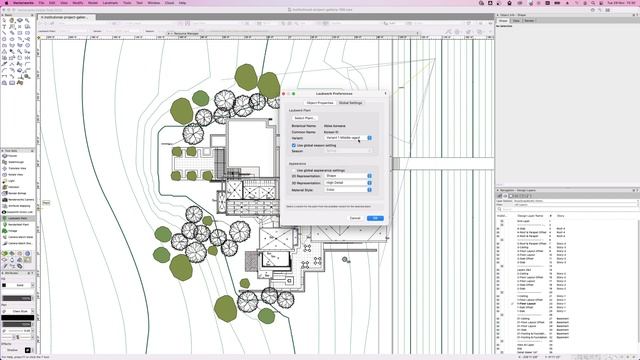The image size is (640, 360).
Task: Open the Material Style dropdown
Action: tap(348, 190)
